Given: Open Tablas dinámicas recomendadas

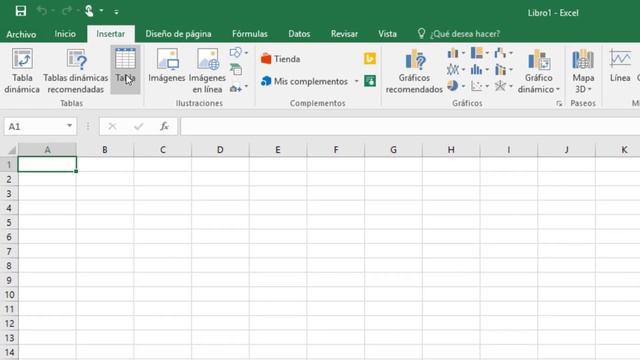Looking at the screenshot, I should (x=76, y=71).
